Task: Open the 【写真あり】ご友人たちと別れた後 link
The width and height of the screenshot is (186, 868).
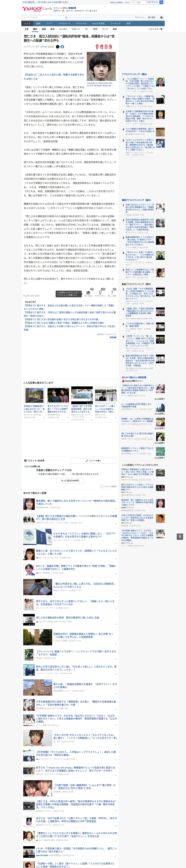Action: pos(54,77)
